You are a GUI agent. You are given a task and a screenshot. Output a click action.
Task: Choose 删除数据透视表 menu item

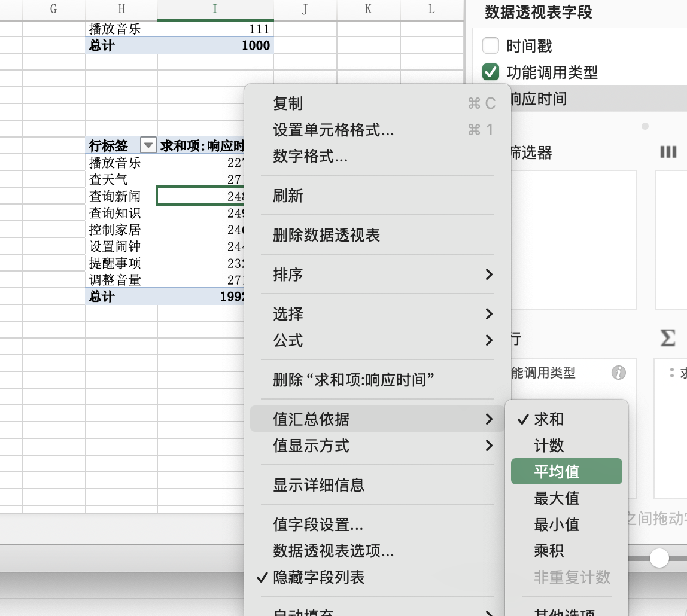coord(377,235)
